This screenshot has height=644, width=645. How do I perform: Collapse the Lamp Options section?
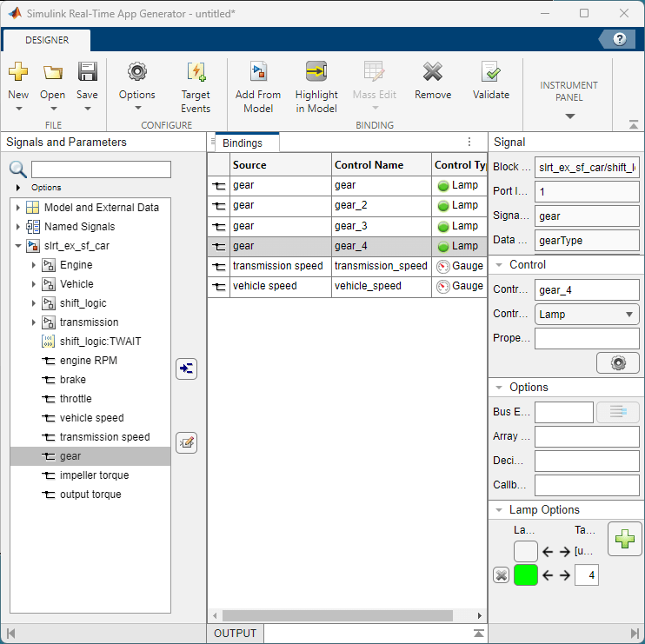(499, 510)
